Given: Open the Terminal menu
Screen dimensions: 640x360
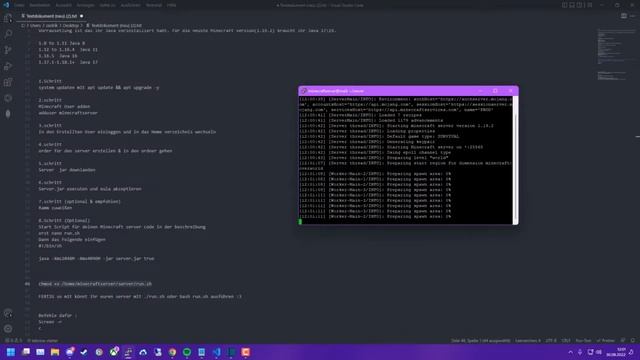Looking at the screenshot, I should 154,5.
